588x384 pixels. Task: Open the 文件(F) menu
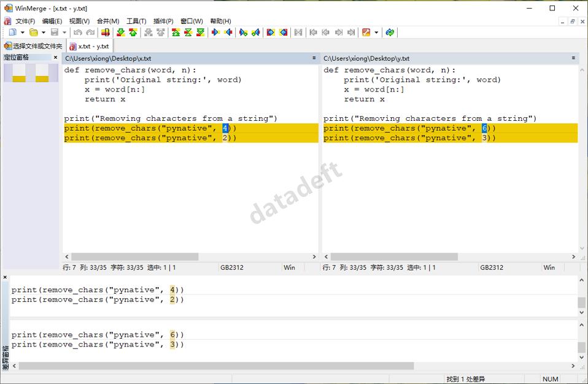[x=25, y=21]
